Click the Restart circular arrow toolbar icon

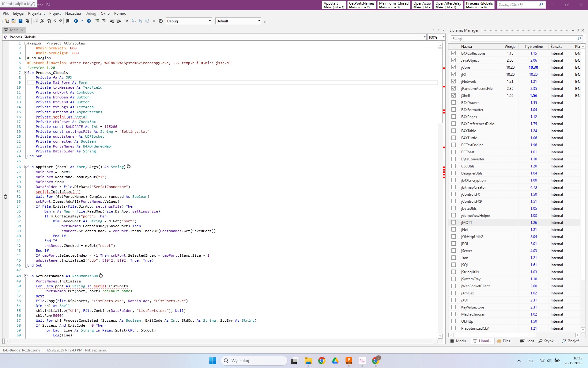(x=161, y=21)
